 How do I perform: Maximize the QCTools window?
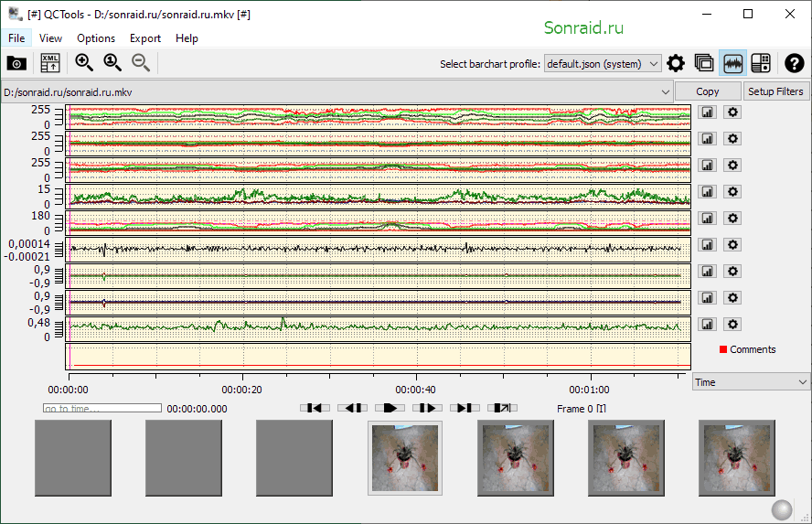(x=748, y=14)
